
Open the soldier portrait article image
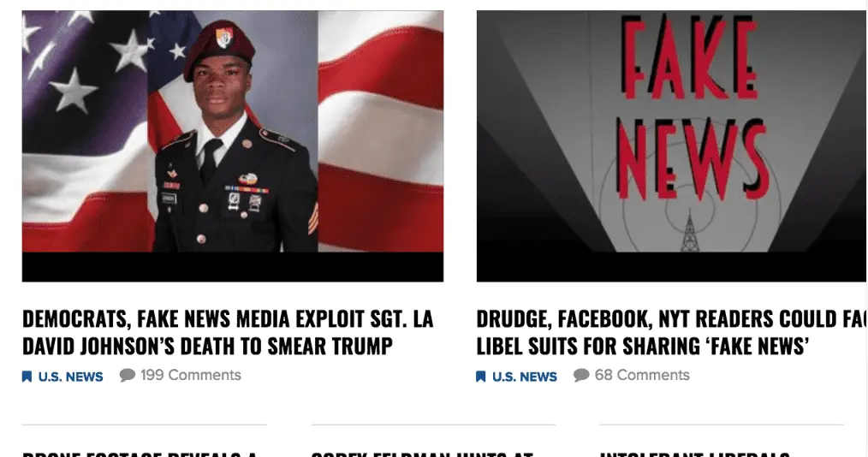[233, 131]
